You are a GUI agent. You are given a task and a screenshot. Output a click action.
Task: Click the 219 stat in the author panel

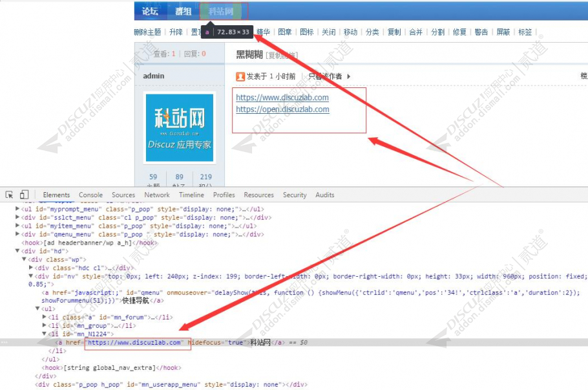pos(206,177)
